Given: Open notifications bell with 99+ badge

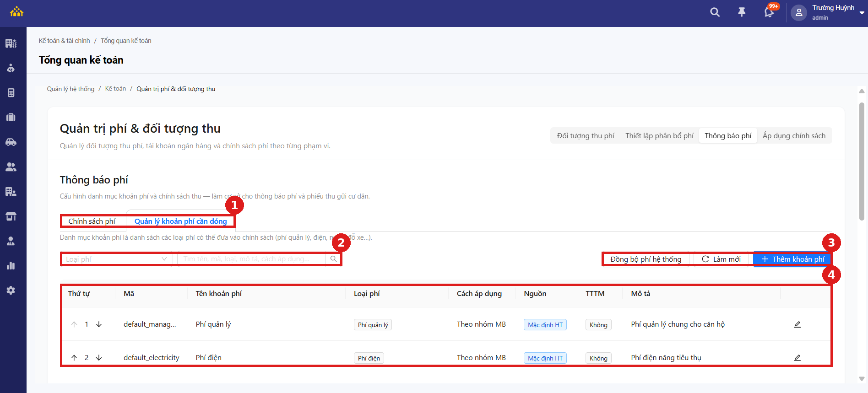Looking at the screenshot, I should coord(770,12).
